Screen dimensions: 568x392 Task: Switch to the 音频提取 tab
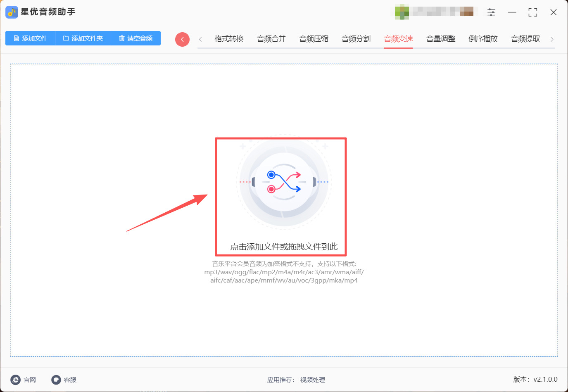click(x=525, y=39)
